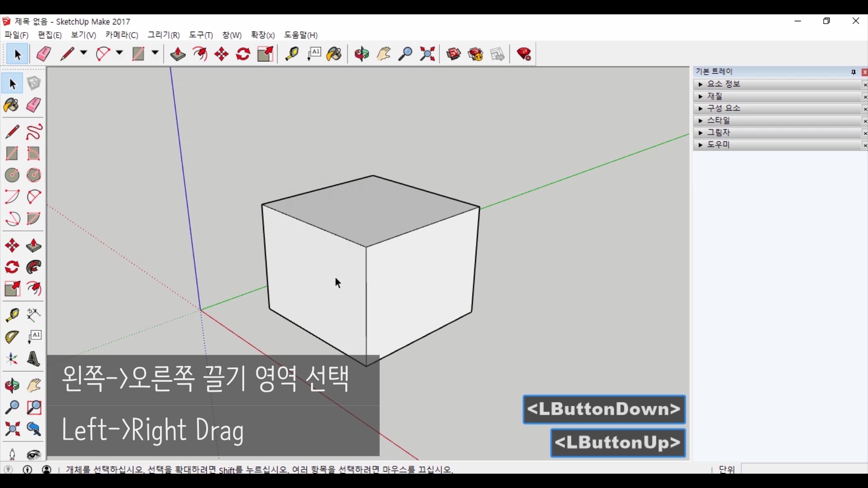Select the Paint Bucket tool in left toolbar
Image resolution: width=868 pixels, height=488 pixels.
point(12,105)
